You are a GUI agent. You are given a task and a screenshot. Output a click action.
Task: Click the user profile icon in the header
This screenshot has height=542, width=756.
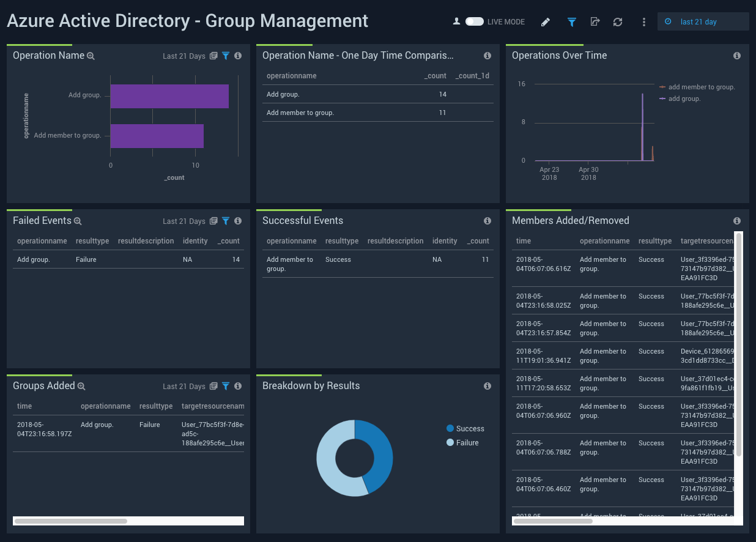pyautogui.click(x=456, y=21)
